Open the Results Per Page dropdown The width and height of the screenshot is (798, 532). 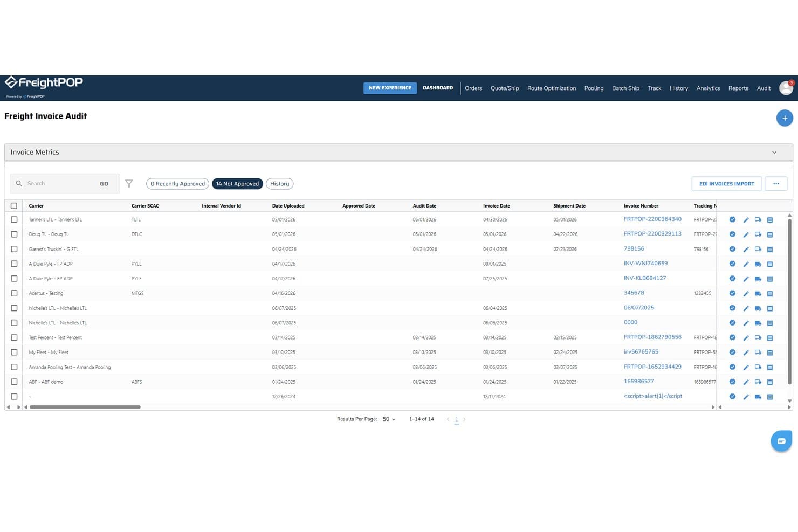389,419
